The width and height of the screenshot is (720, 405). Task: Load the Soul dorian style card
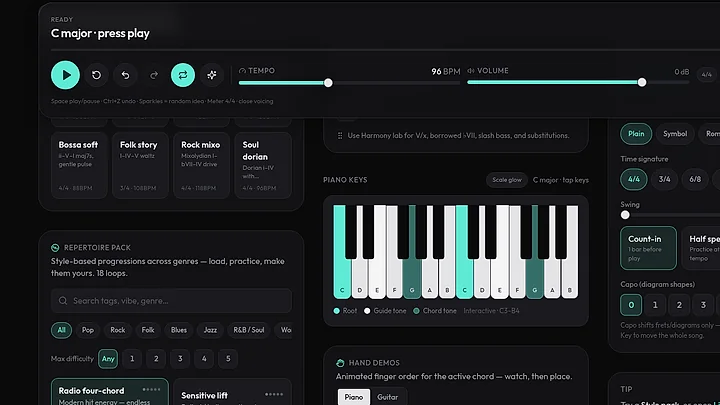263,165
